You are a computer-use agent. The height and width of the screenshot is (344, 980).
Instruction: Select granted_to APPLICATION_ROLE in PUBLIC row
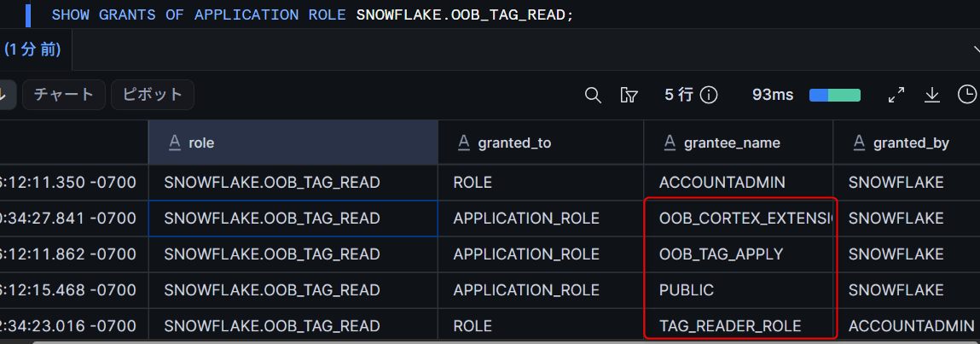pyautogui.click(x=541, y=290)
